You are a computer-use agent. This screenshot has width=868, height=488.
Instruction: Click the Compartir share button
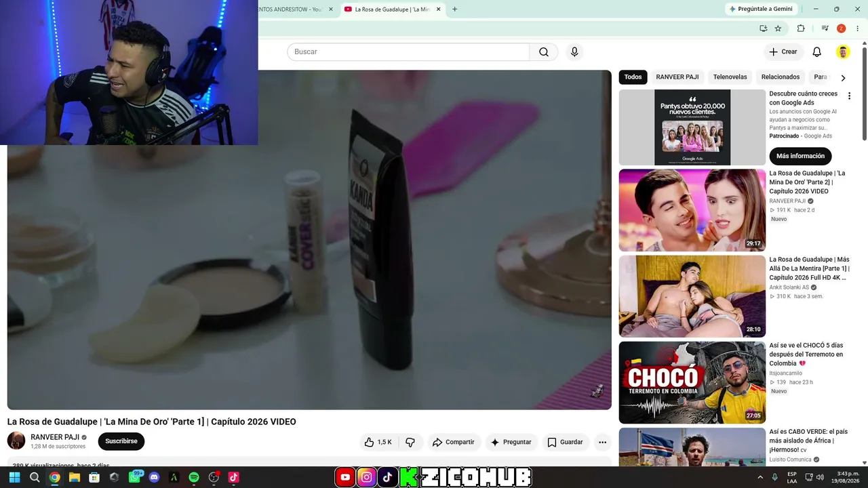coord(454,442)
